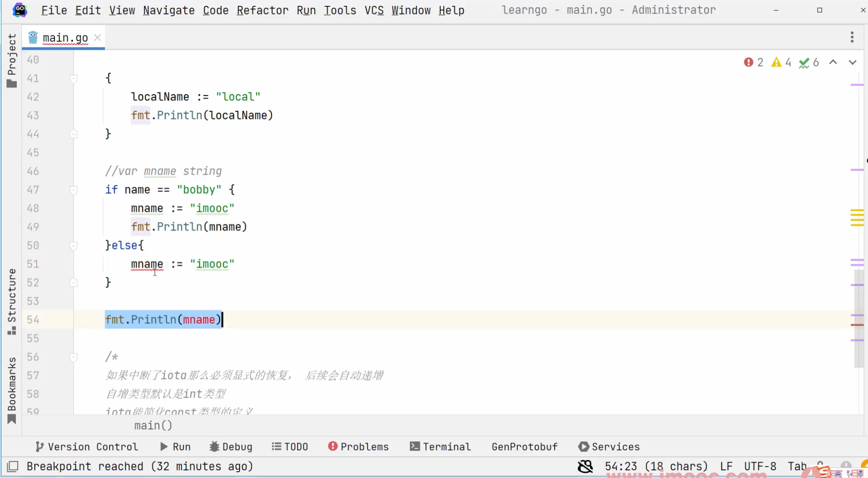Open the Tools menu
The image size is (868, 478).
tap(340, 10)
